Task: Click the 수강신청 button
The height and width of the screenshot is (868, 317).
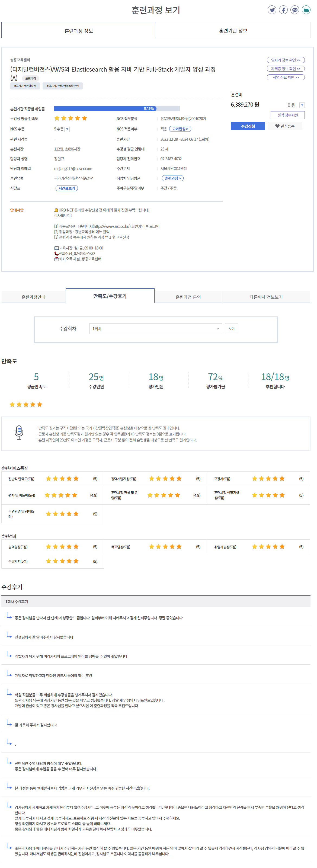Action: click(248, 126)
